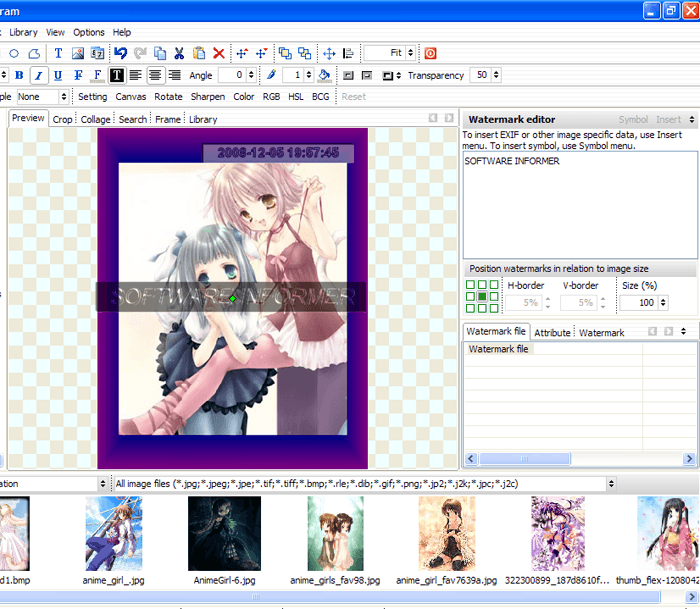Image resolution: width=700 pixels, height=609 pixels.
Task: Toggle bold text formatting
Action: click(x=19, y=75)
